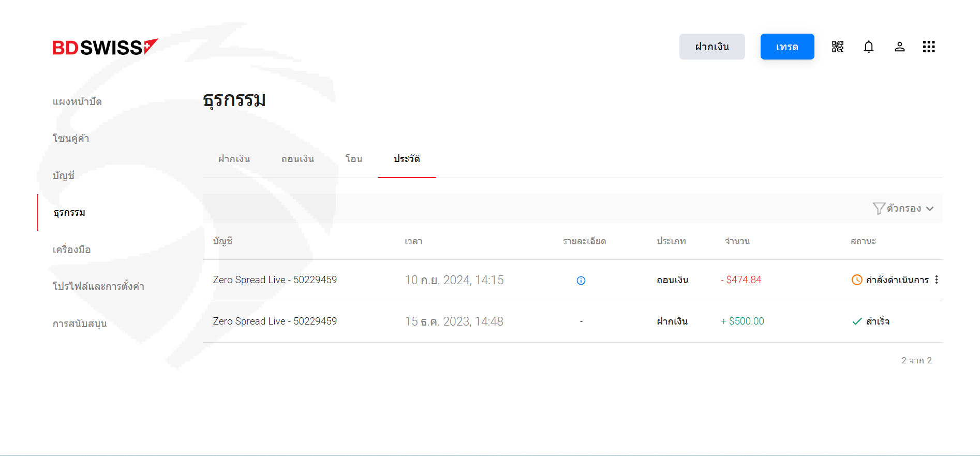Screen dimensions: 980x456
Task: Open เครื่องมือ tools in the sidebar
Action: [x=72, y=249]
